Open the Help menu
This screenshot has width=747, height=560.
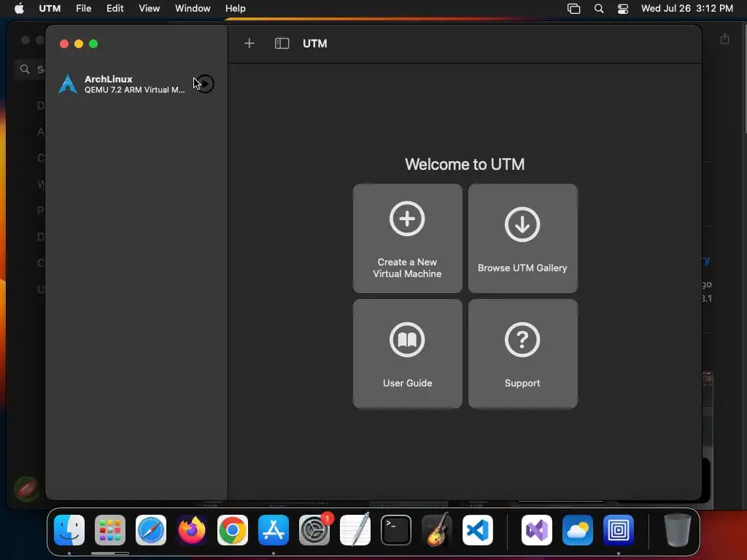coord(236,8)
